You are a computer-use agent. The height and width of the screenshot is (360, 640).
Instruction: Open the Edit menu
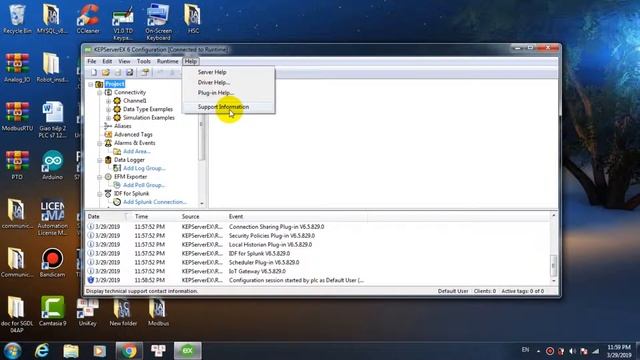click(x=107, y=61)
